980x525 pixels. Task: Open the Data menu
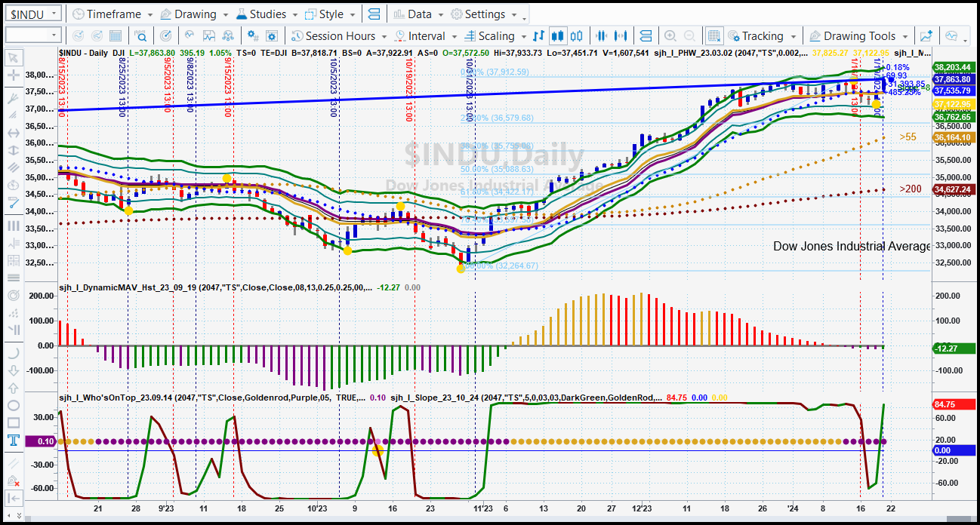pyautogui.click(x=418, y=14)
